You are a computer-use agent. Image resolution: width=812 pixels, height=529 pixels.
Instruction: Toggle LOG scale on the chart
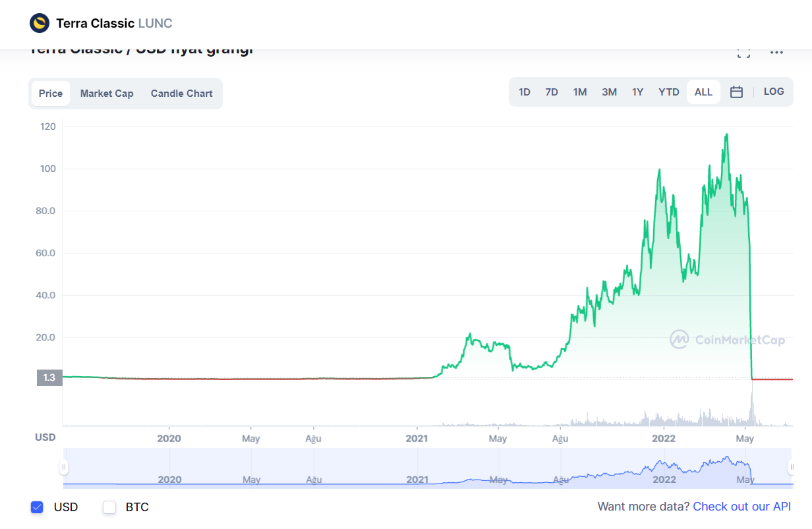pos(774,92)
